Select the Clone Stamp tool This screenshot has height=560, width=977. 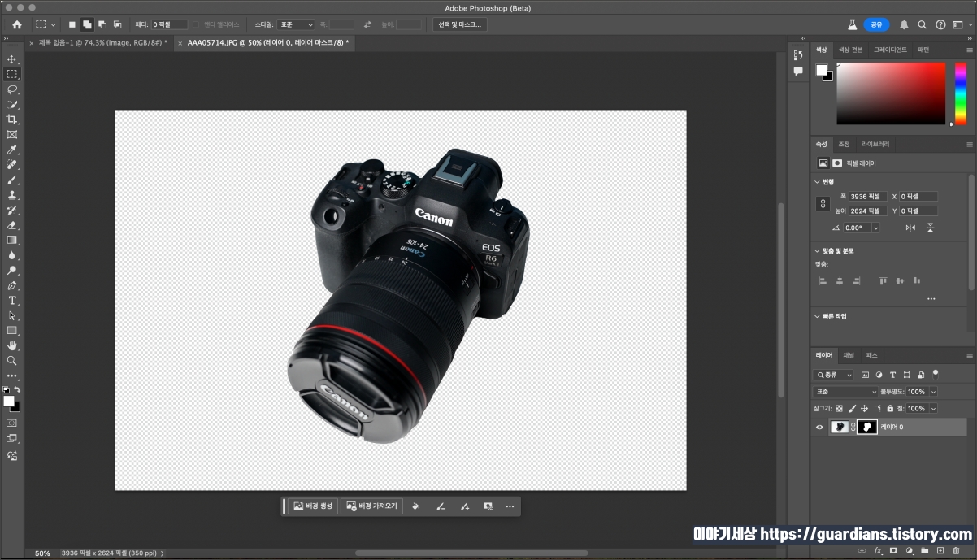(x=12, y=195)
